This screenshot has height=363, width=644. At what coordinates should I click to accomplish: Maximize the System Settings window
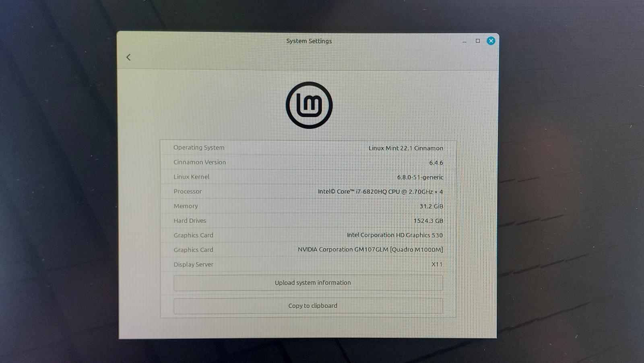[478, 41]
